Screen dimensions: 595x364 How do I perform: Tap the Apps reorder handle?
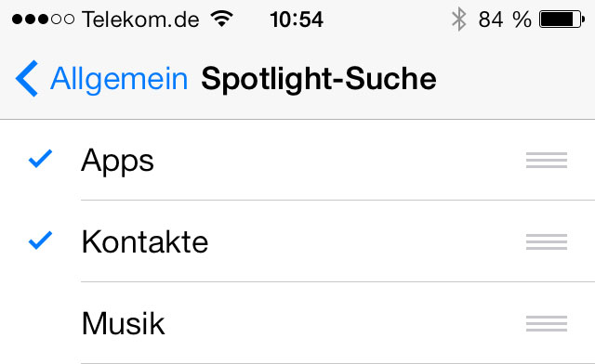pos(547,160)
